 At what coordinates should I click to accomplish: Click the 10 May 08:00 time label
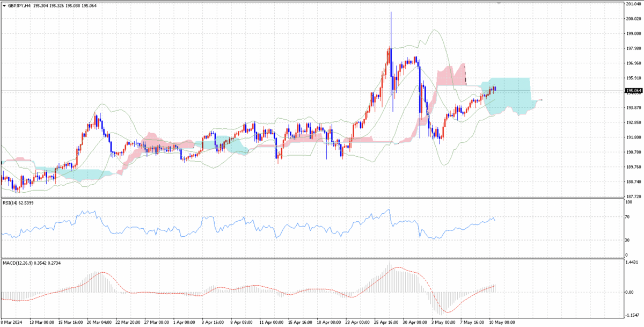(x=501, y=323)
